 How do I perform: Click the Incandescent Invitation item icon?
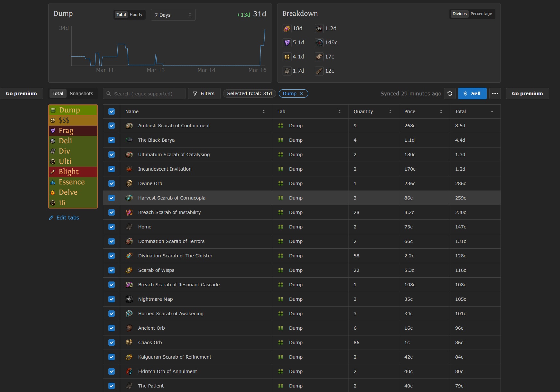coord(129,169)
